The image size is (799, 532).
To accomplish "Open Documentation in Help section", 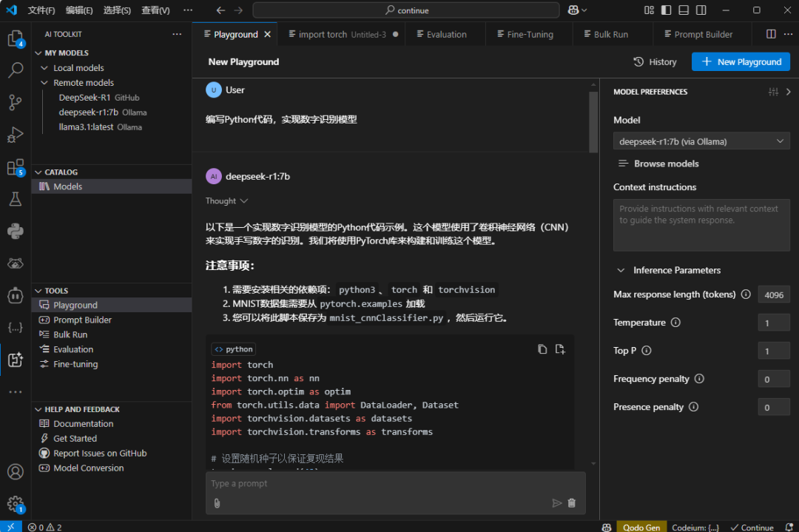I will [x=83, y=423].
